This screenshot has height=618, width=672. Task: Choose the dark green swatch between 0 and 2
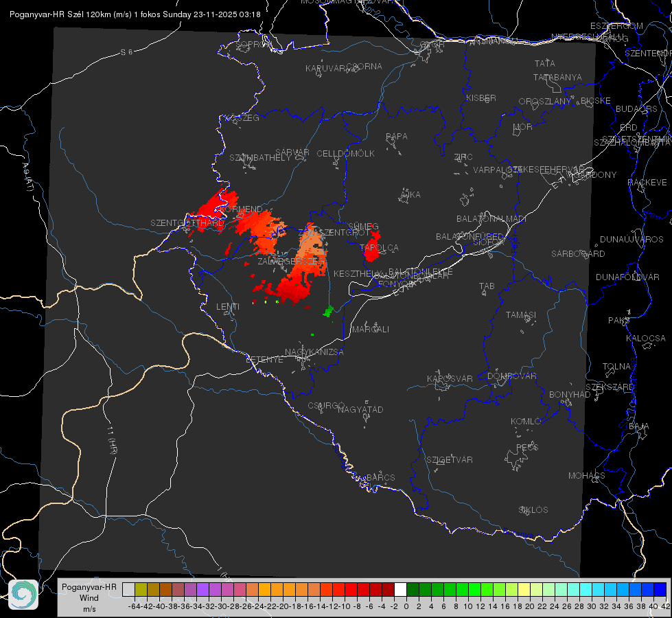pyautogui.click(x=413, y=589)
